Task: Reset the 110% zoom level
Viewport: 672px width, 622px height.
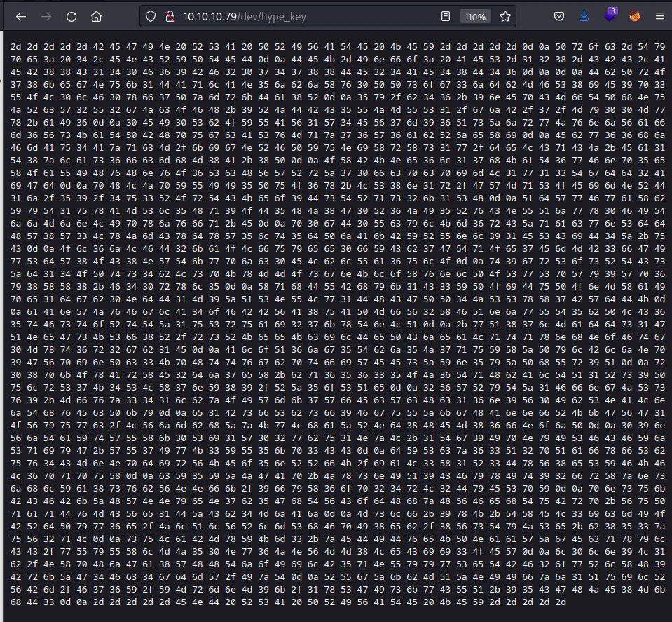Action: [475, 17]
